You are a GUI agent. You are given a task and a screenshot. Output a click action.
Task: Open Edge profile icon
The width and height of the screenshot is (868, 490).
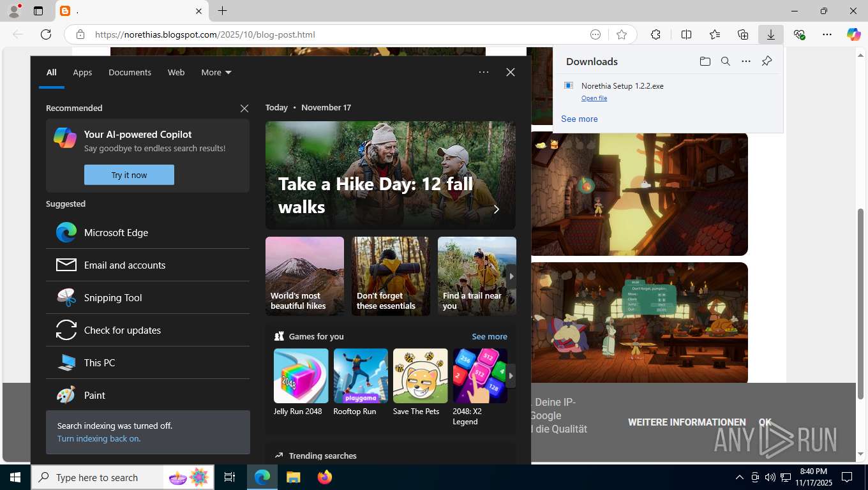[14, 11]
